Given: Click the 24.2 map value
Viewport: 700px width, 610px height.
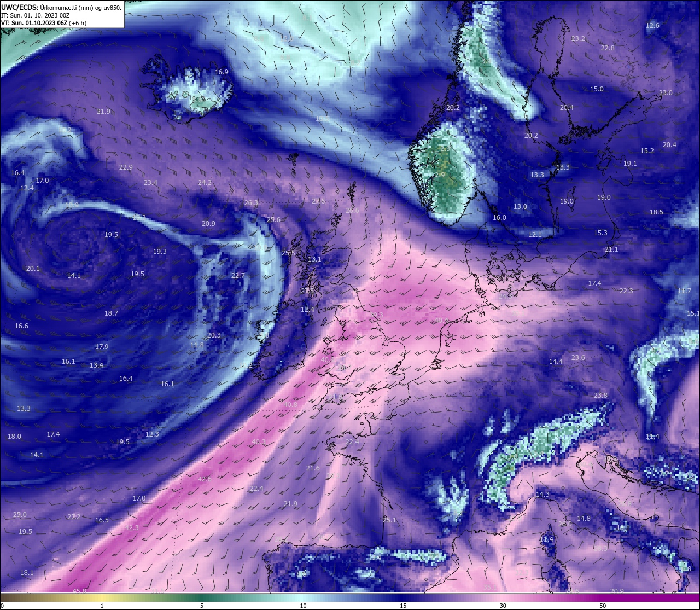Looking at the screenshot, I should click(x=205, y=183).
